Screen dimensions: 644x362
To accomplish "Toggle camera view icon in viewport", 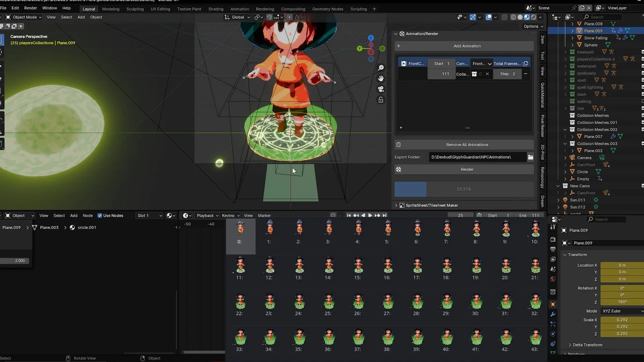I will click(381, 89).
